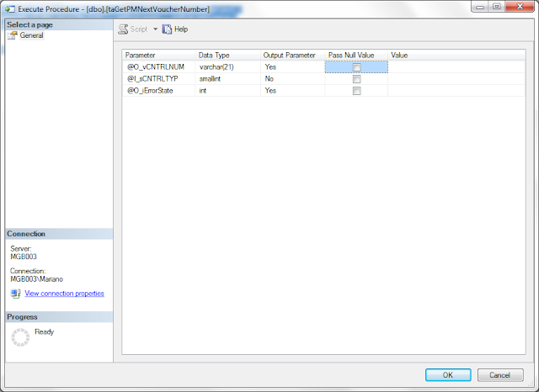539x392 pixels.
Task: Click the OK button
Action: pyautogui.click(x=448, y=375)
